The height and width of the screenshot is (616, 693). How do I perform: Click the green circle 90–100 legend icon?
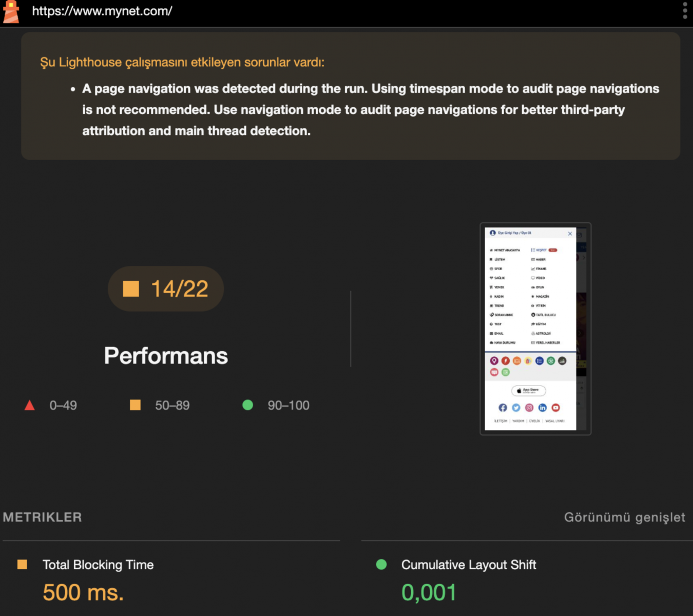click(x=247, y=405)
